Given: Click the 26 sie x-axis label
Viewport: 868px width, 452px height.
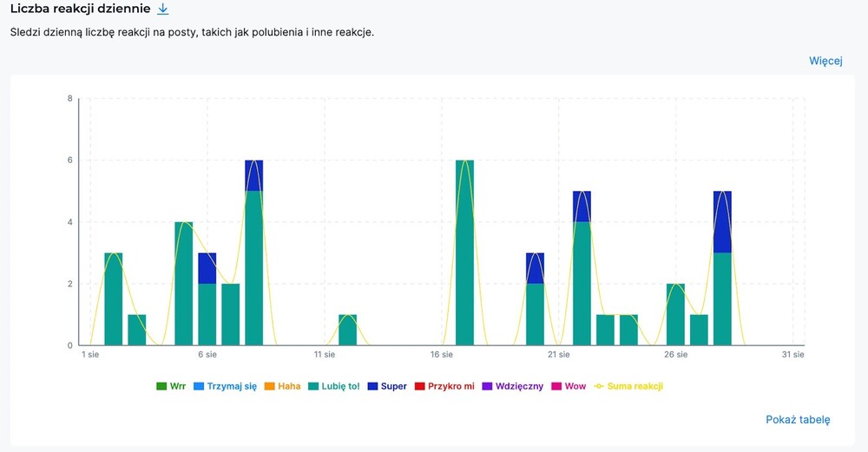Looking at the screenshot, I should point(675,354).
